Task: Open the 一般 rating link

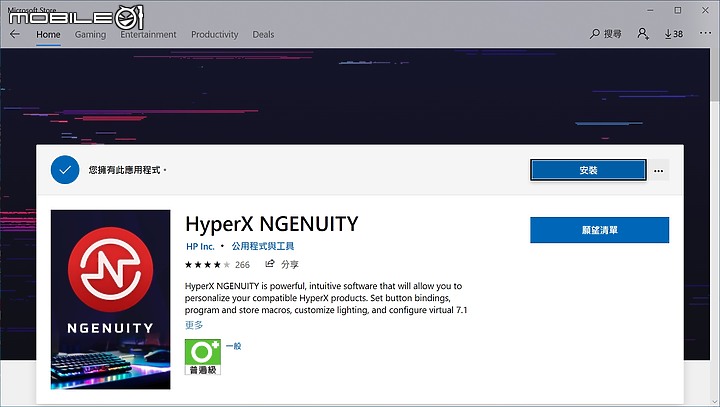Action: click(233, 346)
